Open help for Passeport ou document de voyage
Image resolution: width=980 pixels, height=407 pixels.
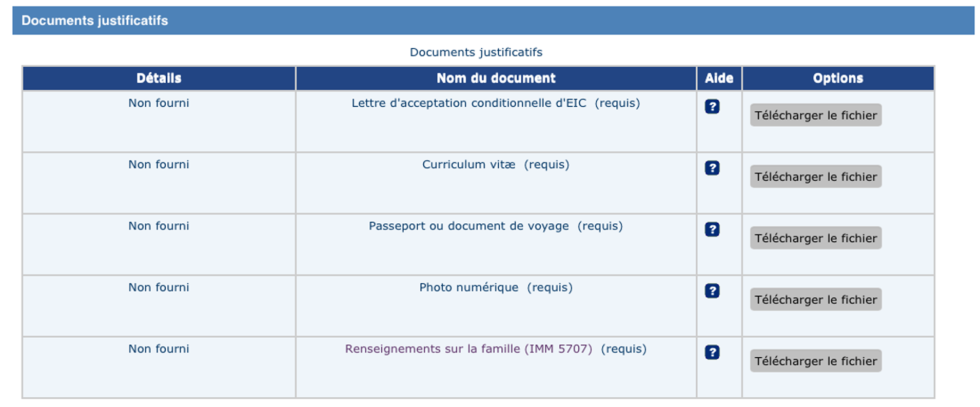click(712, 229)
